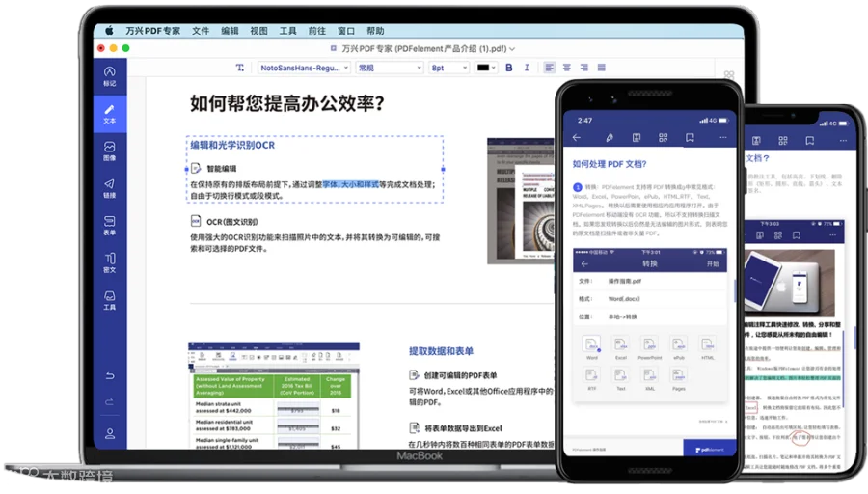868x494 pixels.
Task: Open the 常规 font style dropdown
Action: (390, 68)
